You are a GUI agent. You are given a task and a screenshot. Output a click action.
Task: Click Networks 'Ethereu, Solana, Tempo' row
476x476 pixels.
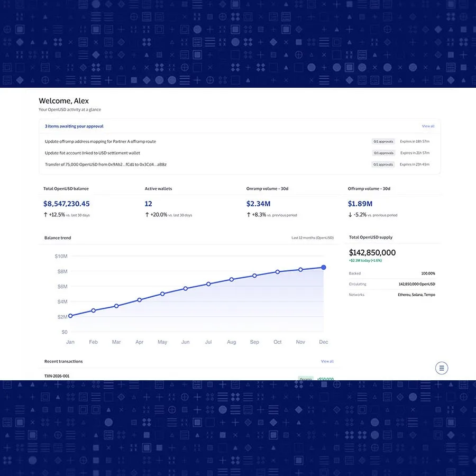coord(392,295)
